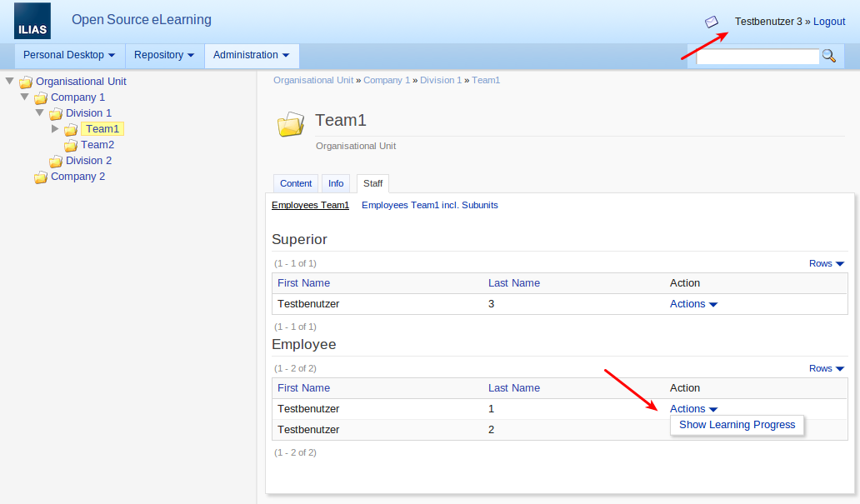Expand the Team1 tree node arrow

tap(55, 128)
